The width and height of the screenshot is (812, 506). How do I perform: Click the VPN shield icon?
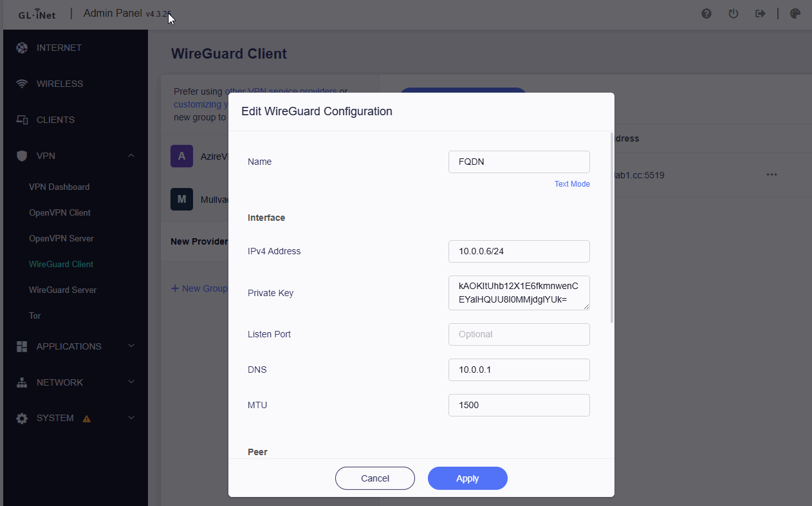point(21,155)
